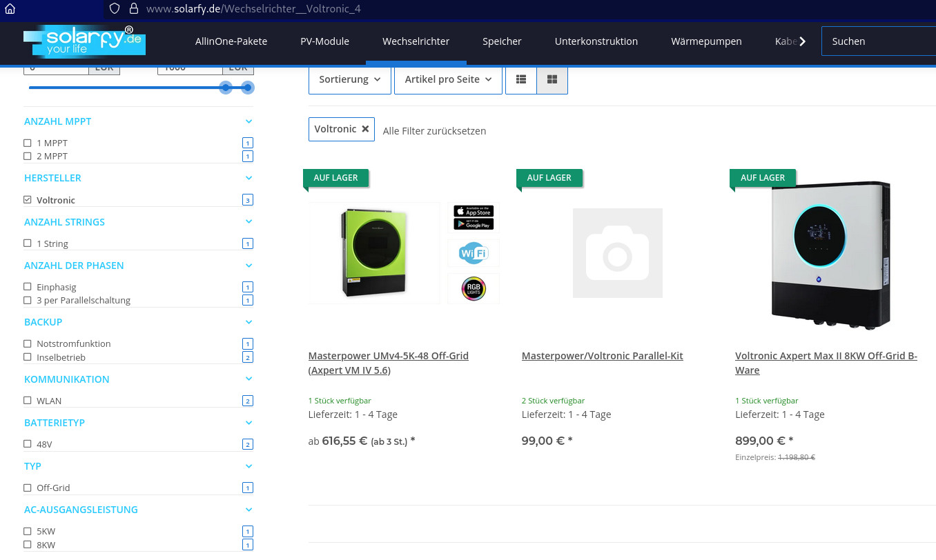Click the WiFi feature icon
936x560 pixels.
pos(474,253)
